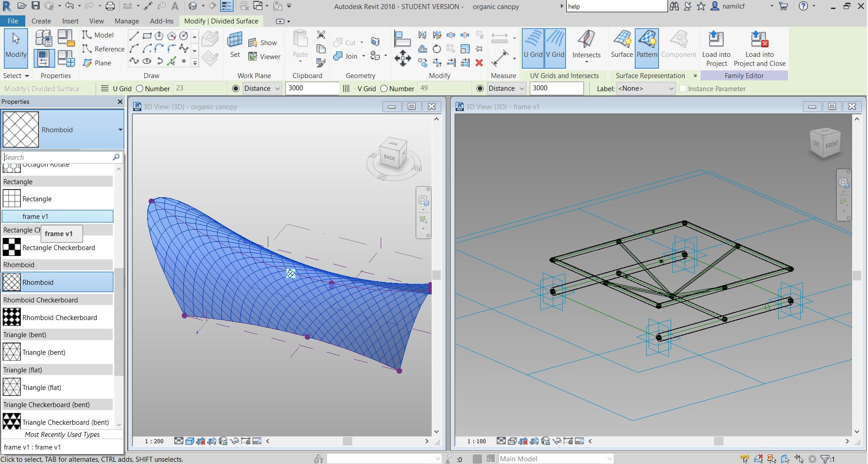Viewport: 868px width, 464px height.
Task: Select the Distance radio button for U Grid
Action: coord(236,88)
